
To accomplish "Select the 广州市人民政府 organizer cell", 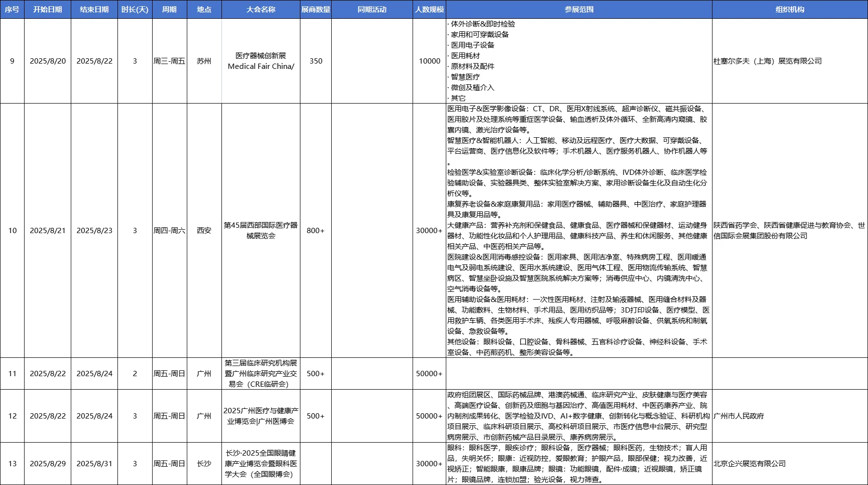I will (790, 416).
